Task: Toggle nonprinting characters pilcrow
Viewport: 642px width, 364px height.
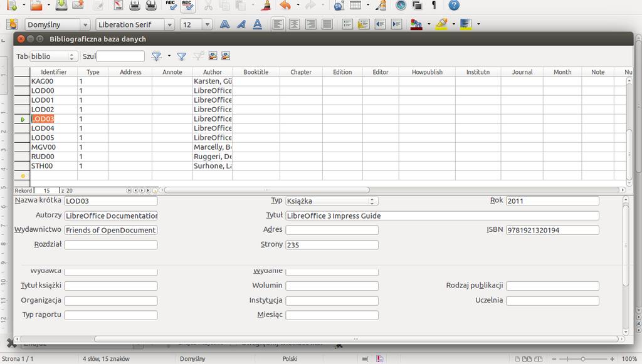Action: 434,5
